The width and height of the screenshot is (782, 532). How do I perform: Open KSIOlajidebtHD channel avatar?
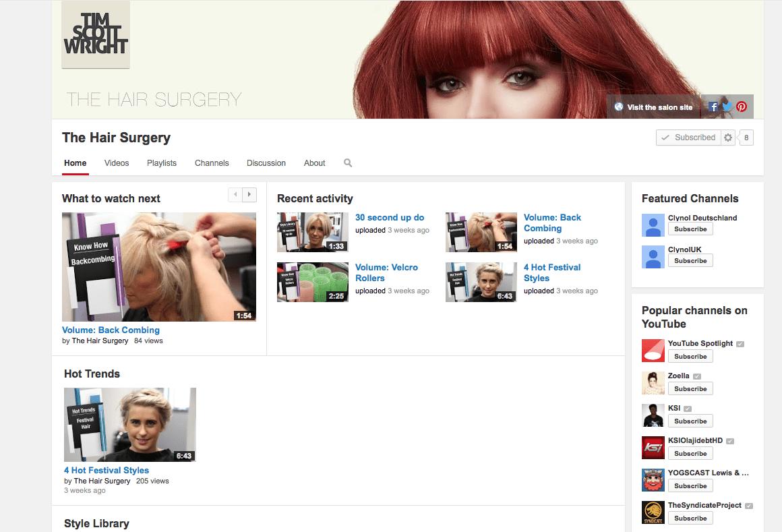(653, 448)
